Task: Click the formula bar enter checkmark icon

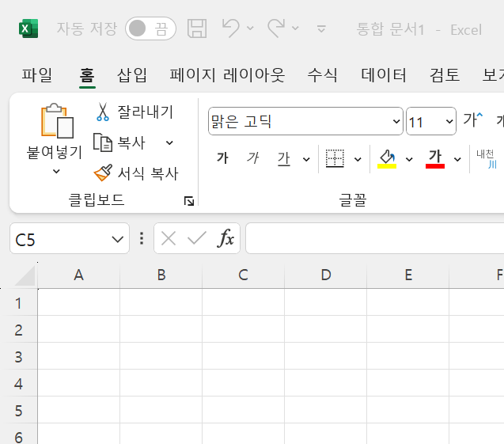Action: pos(197,238)
